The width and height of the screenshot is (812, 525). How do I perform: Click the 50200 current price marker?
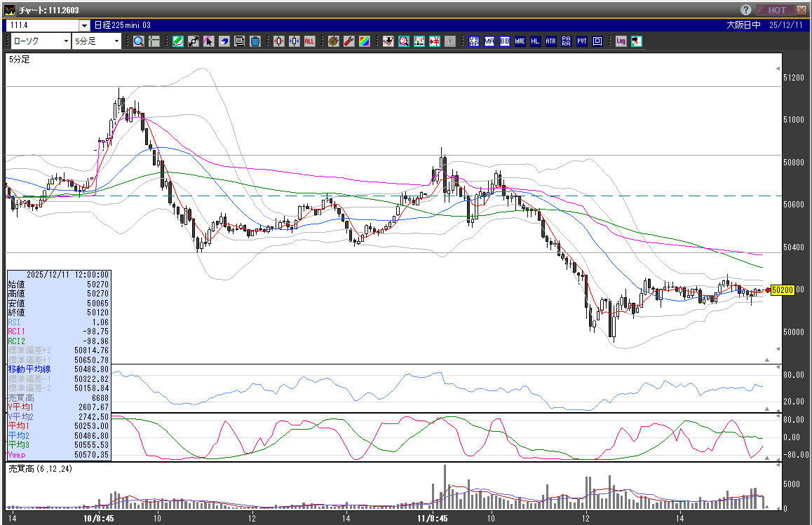(781, 289)
